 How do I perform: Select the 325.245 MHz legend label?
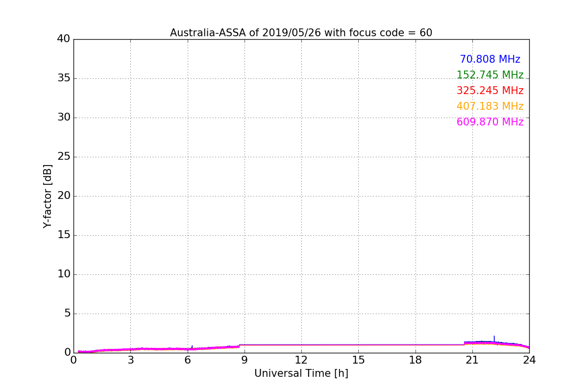(490, 91)
